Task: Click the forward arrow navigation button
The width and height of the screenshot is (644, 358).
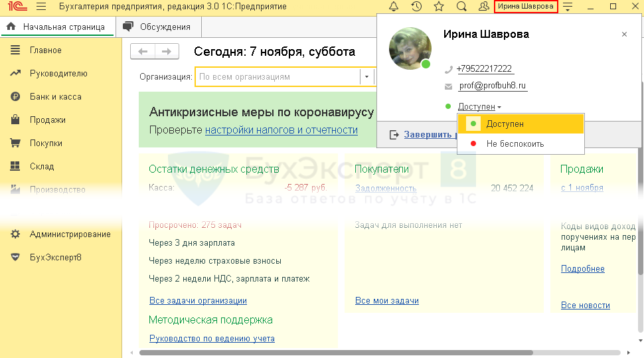Action: tap(167, 52)
